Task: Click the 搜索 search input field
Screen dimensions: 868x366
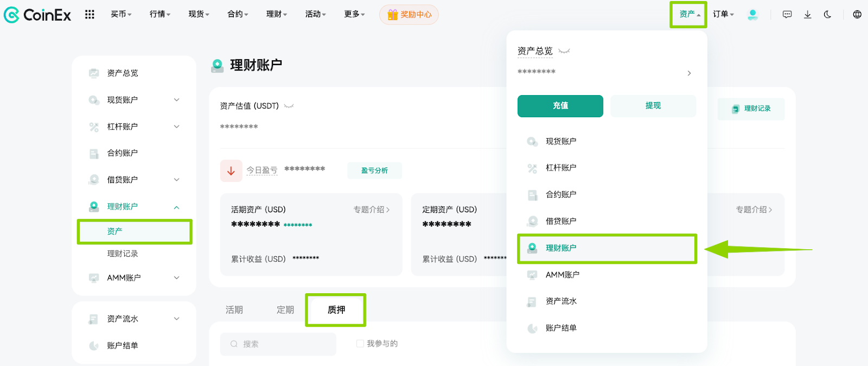Action: (278, 344)
